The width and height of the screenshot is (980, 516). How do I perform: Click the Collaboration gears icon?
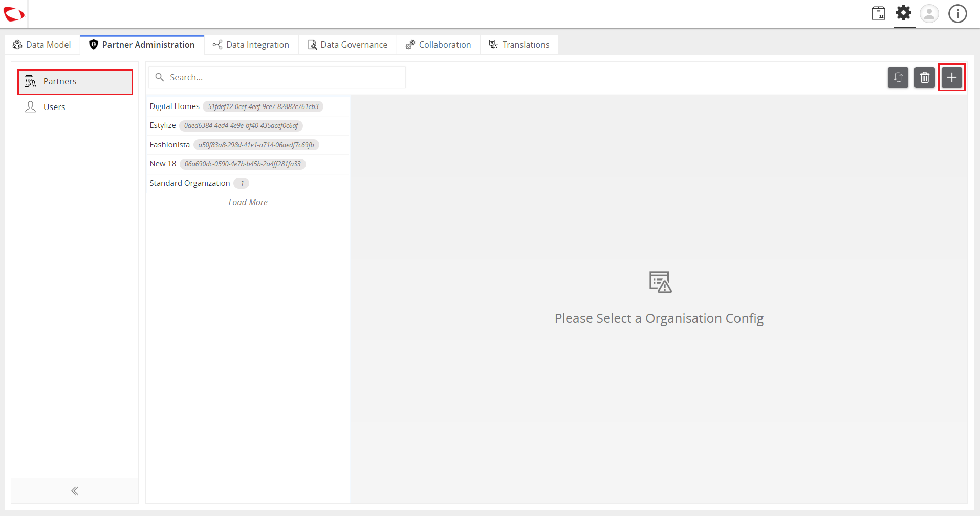pos(410,45)
